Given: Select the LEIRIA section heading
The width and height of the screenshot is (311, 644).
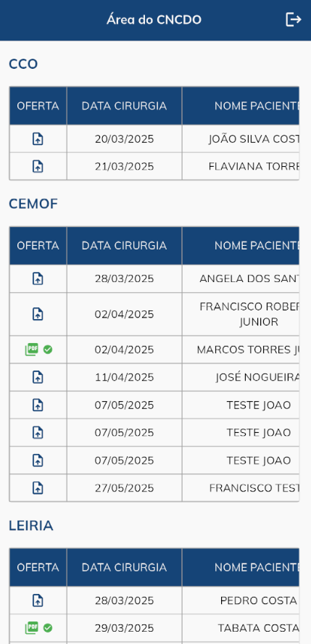Looking at the screenshot, I should coord(30,526).
